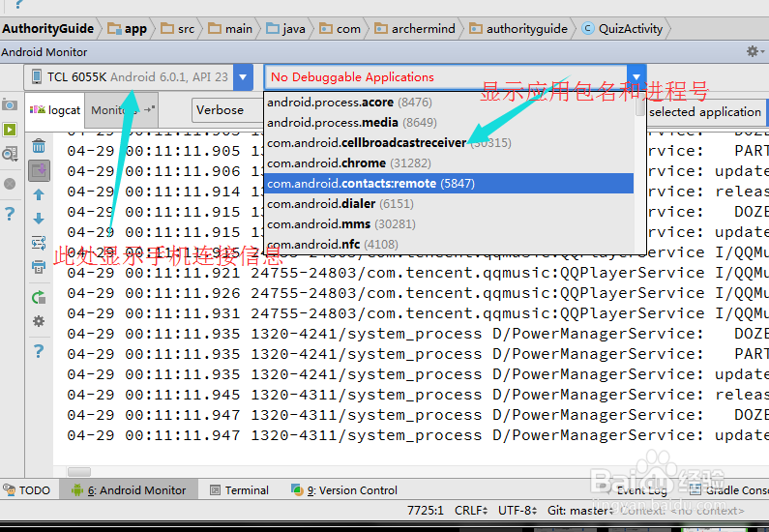Navigate to com package breadcrumb
769x532 pixels.
pos(340,28)
